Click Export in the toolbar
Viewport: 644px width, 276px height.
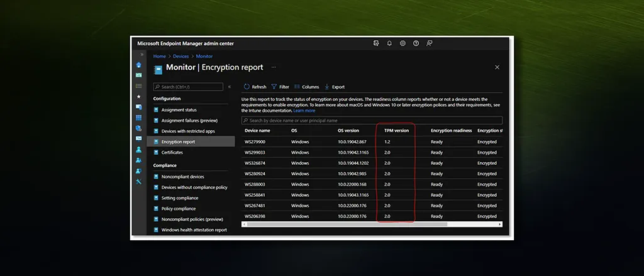click(x=335, y=87)
